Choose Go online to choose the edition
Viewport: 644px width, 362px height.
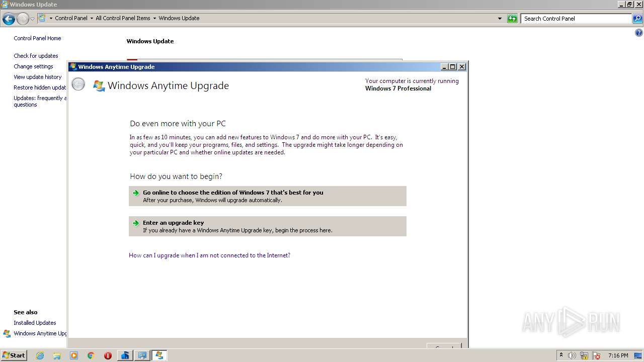click(x=268, y=196)
